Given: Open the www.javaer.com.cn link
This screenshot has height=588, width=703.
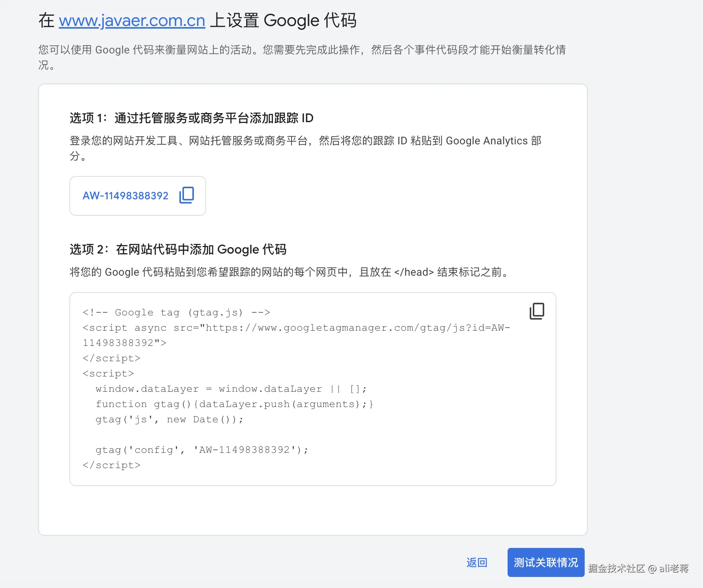Looking at the screenshot, I should (132, 21).
